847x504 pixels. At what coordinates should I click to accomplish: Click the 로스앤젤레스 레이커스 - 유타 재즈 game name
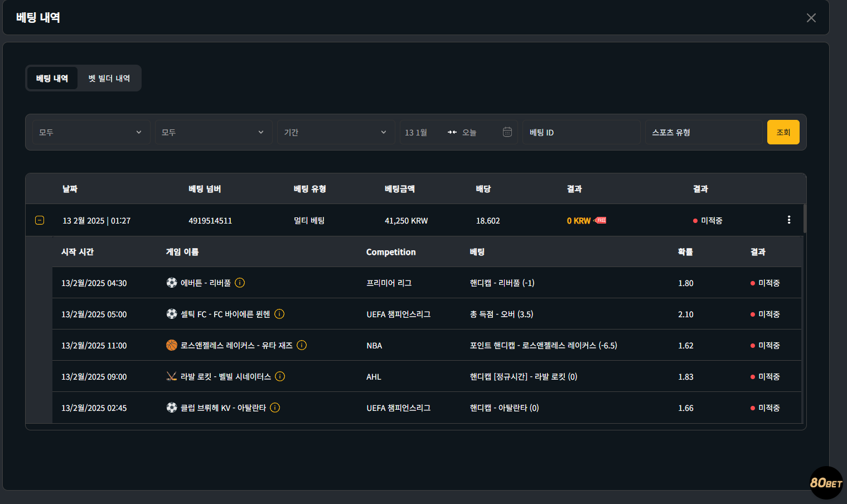click(x=236, y=346)
